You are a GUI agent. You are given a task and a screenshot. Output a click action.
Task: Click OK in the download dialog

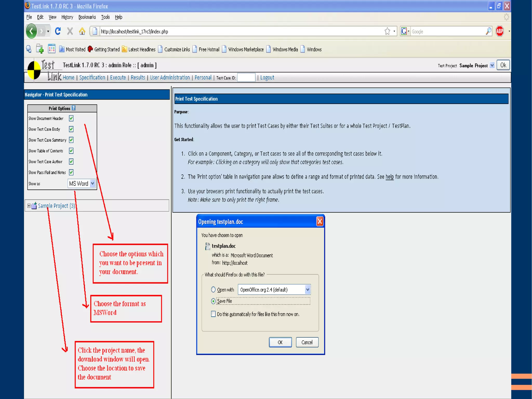pyautogui.click(x=280, y=342)
